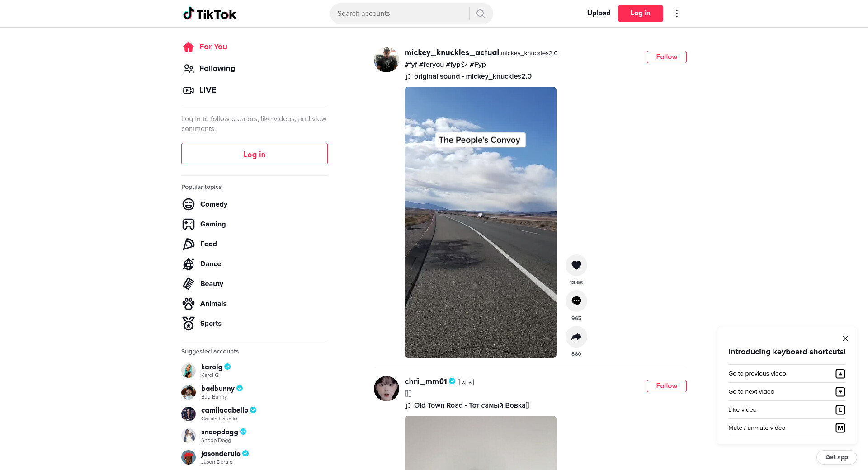Share the People's Convoy video
868x470 pixels.
(576, 337)
